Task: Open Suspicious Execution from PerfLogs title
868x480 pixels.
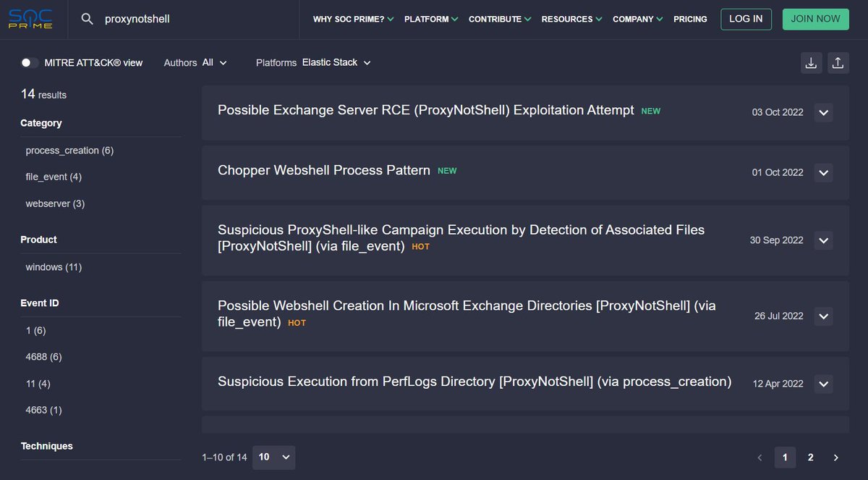Action: [475, 382]
